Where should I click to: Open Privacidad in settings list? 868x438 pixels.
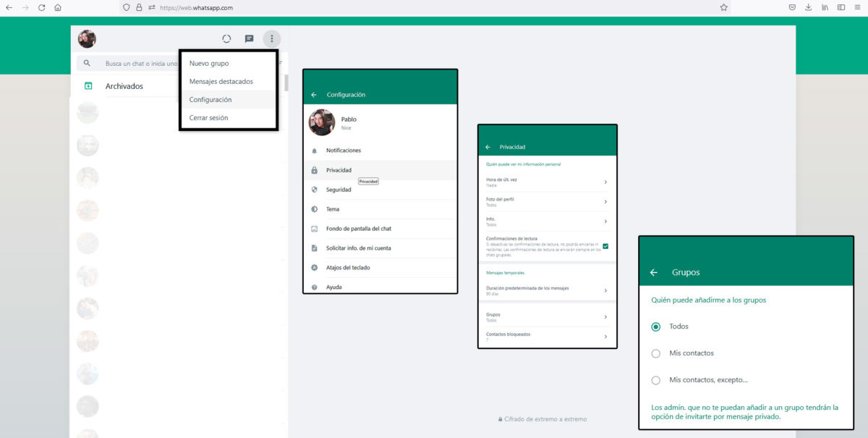(339, 170)
